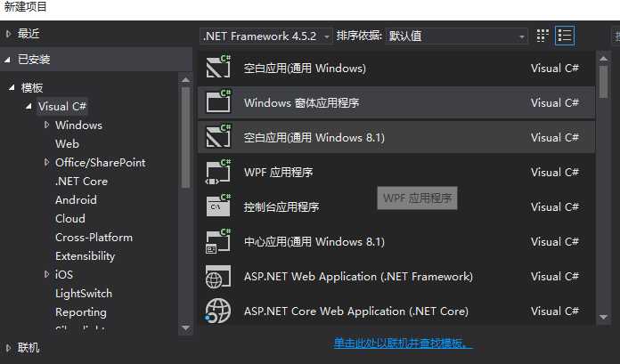Image resolution: width=620 pixels, height=364 pixels.
Task: Select the Cloud template category
Action: [70, 219]
